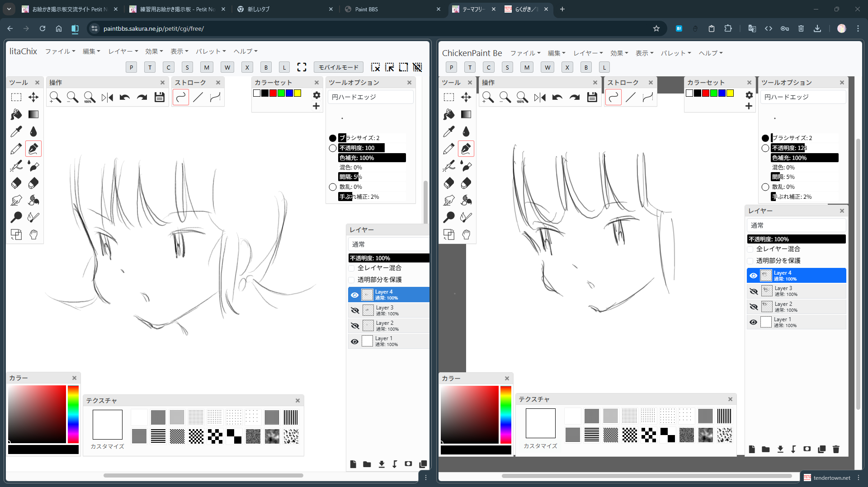Open 円ハードエッジ brush tip dropdown on left

coord(370,97)
